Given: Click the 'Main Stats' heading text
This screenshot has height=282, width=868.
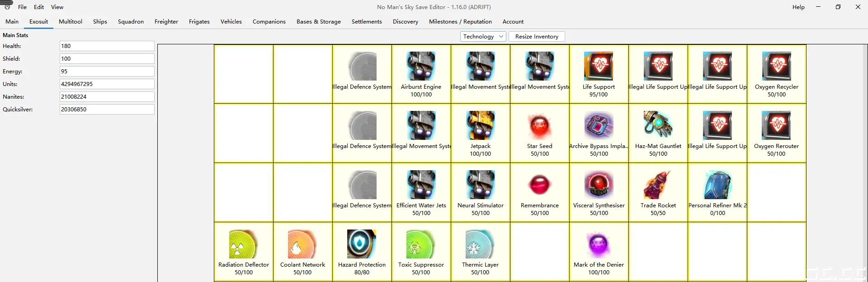Looking at the screenshot, I should [15, 35].
